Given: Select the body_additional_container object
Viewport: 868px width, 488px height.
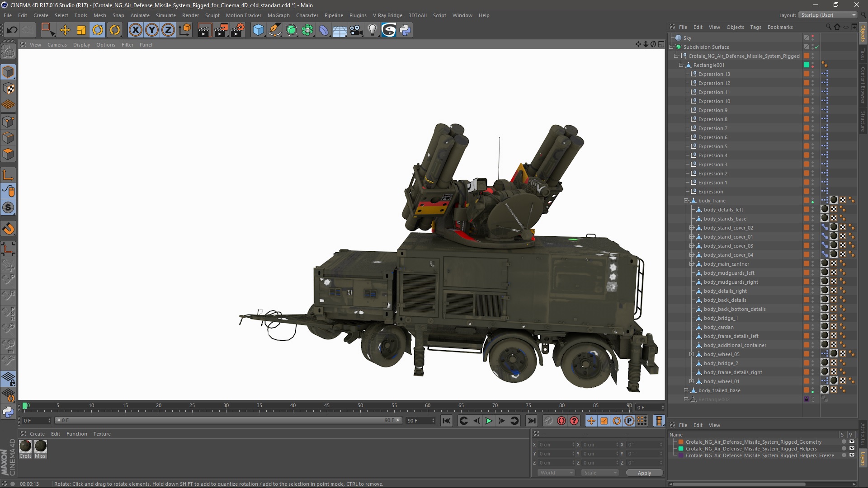Looking at the screenshot, I should coord(735,345).
